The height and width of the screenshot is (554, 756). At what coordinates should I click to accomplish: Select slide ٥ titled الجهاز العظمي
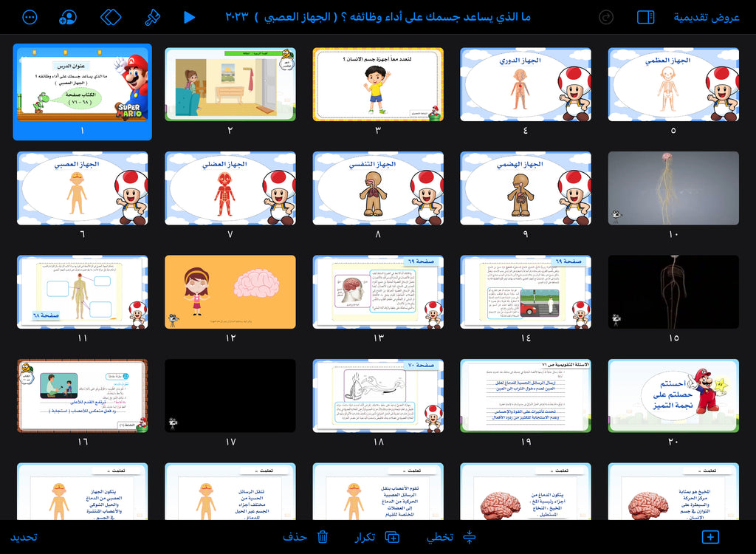673,84
